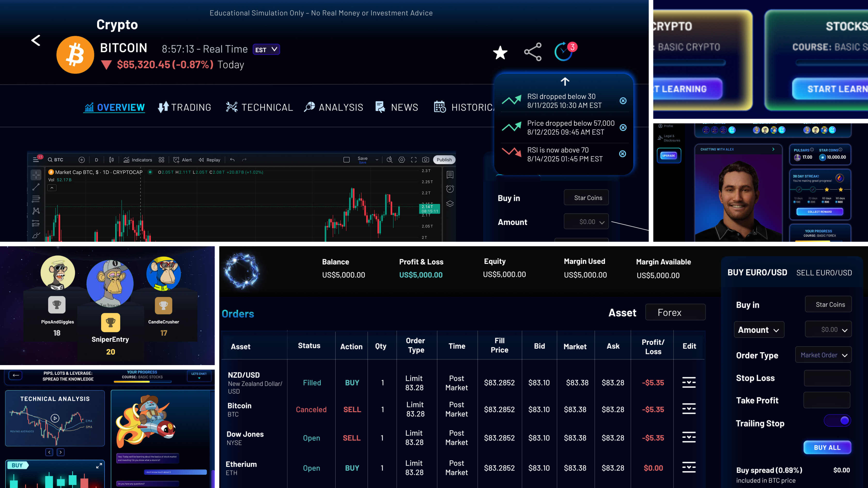Dismiss the RSI dropped below 30 alert

tap(623, 101)
